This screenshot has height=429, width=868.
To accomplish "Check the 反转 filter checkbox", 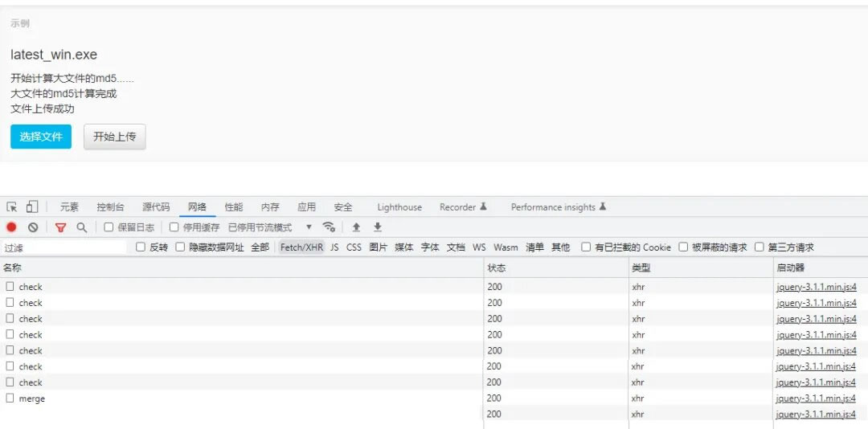I will (x=141, y=247).
